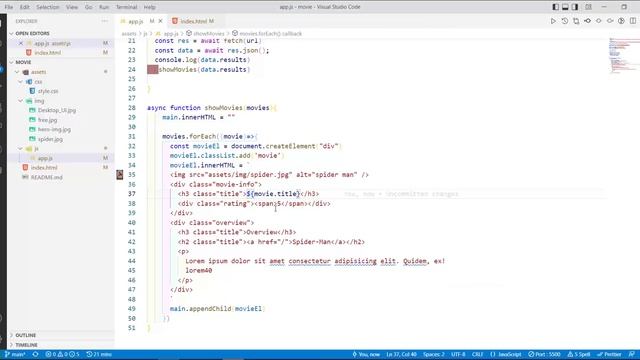Click the open changes icon in editor toolbar
The width and height of the screenshot is (640, 360).
[x=576, y=21]
